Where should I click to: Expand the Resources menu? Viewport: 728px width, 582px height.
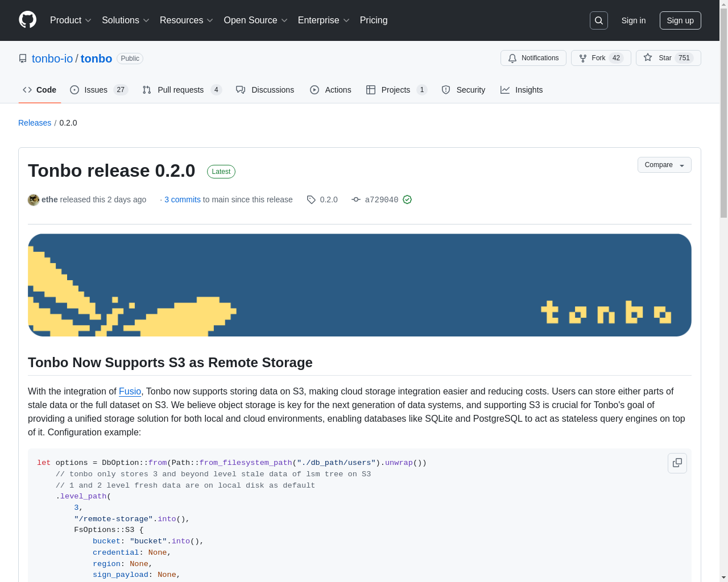tap(187, 20)
